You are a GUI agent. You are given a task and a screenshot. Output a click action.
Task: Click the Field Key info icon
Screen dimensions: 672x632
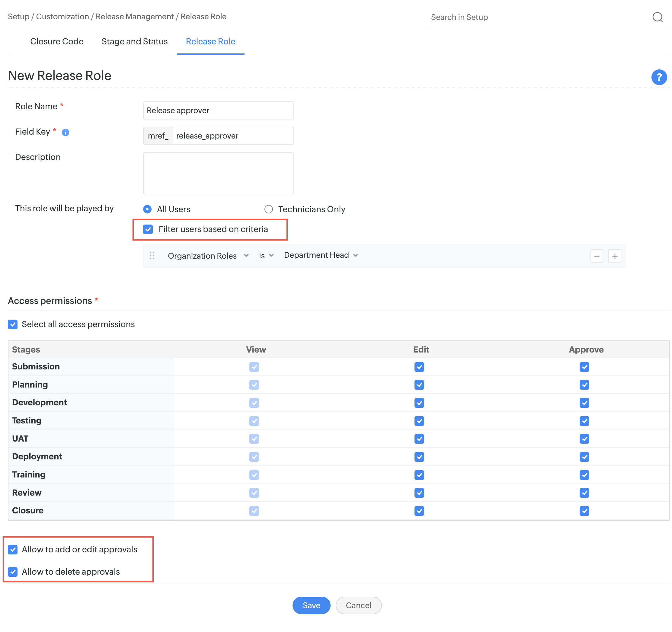[66, 132]
